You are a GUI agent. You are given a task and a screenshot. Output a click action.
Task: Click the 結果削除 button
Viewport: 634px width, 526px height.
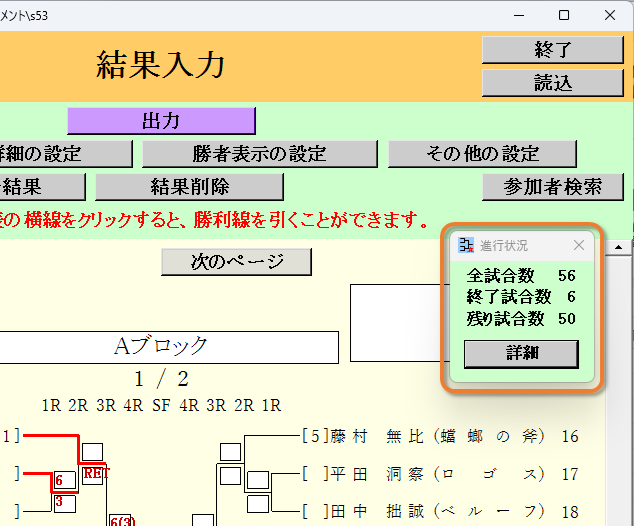tap(189, 187)
